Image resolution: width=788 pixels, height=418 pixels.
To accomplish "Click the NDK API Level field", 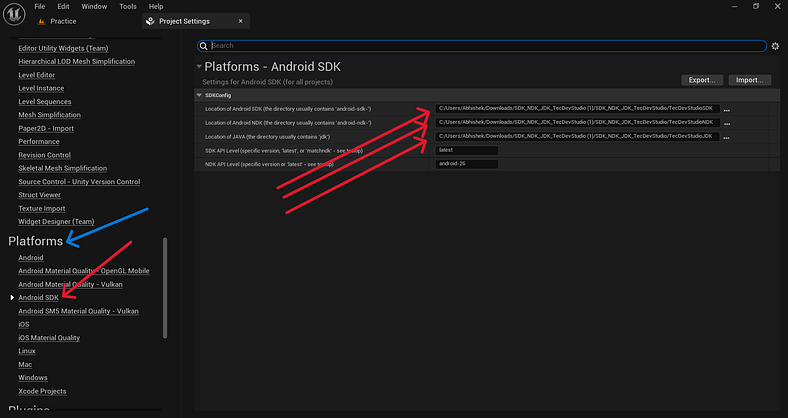I will pos(466,164).
